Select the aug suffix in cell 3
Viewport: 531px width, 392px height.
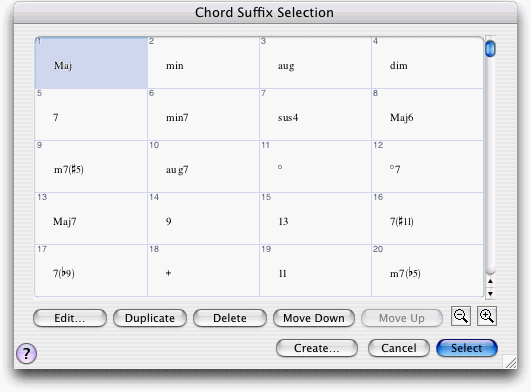click(x=315, y=63)
